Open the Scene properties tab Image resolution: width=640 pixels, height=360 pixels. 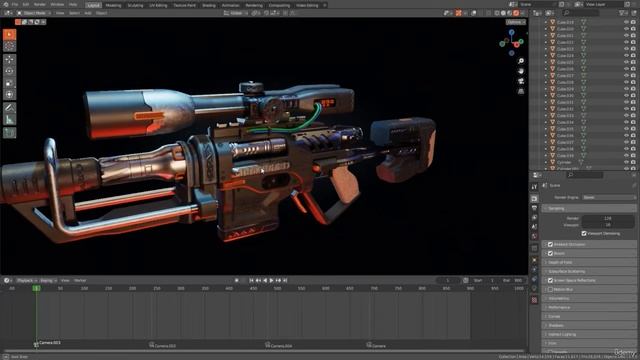[534, 227]
